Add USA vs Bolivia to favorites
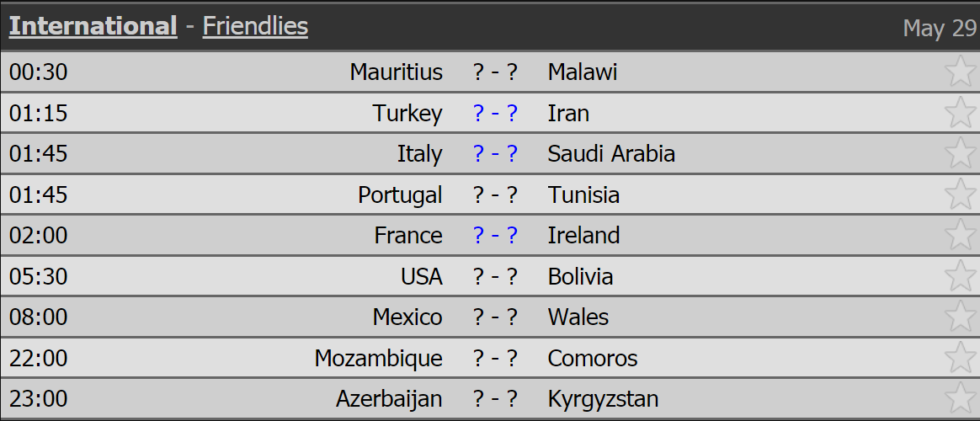Image resolution: width=980 pixels, height=421 pixels. (x=960, y=276)
